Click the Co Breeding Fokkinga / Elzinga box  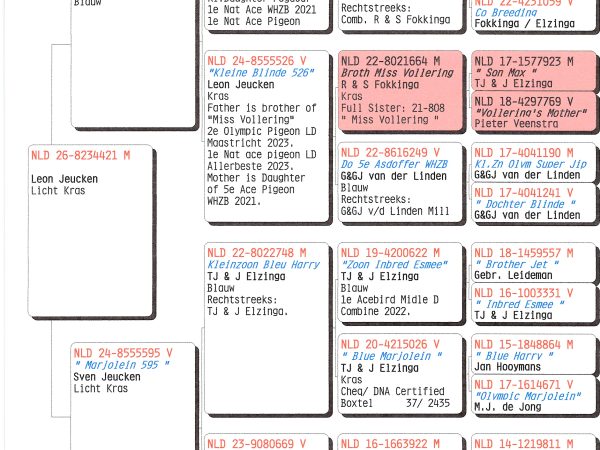(x=534, y=15)
